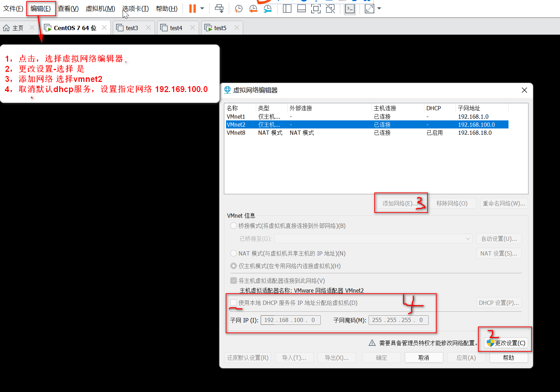Image resolution: width=560 pixels, height=392 pixels.
Task: Take a snapshot with the clock-plus icon
Action: click(239, 9)
